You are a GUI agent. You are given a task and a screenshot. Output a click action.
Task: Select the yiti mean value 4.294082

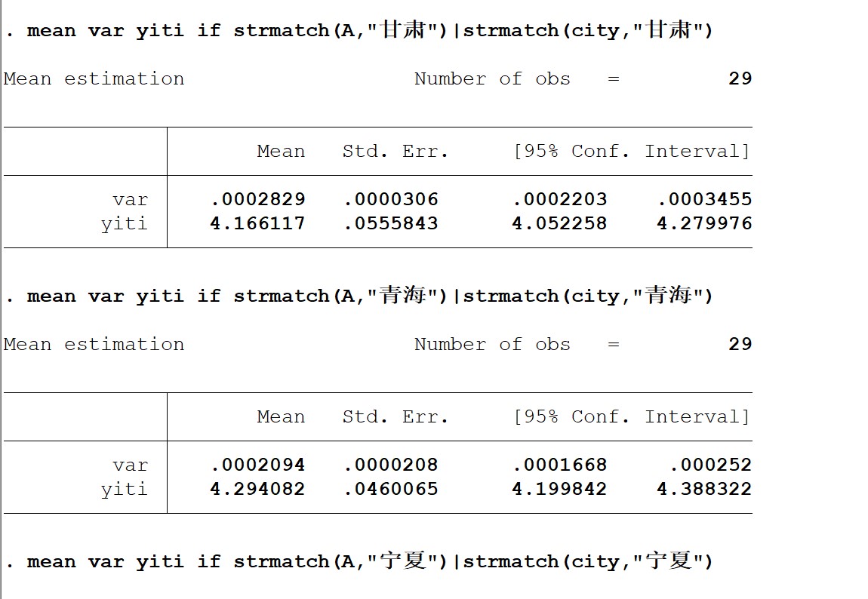click(x=258, y=490)
